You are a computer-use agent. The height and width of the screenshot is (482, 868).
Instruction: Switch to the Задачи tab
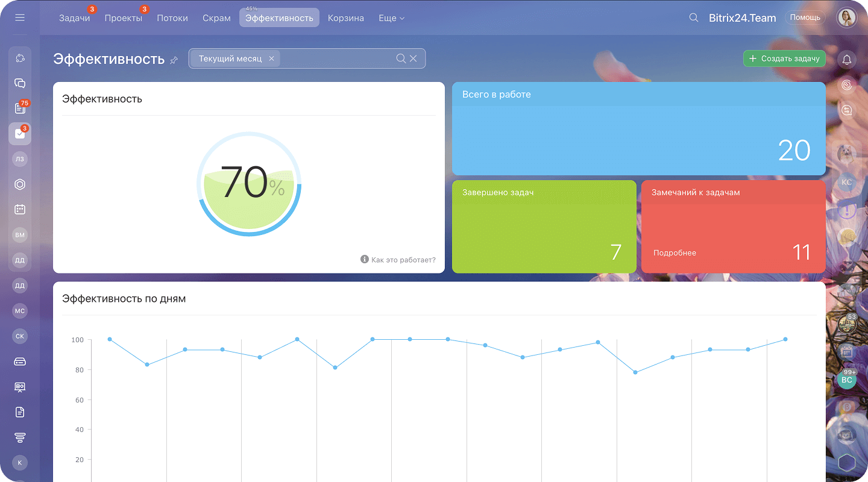(74, 18)
